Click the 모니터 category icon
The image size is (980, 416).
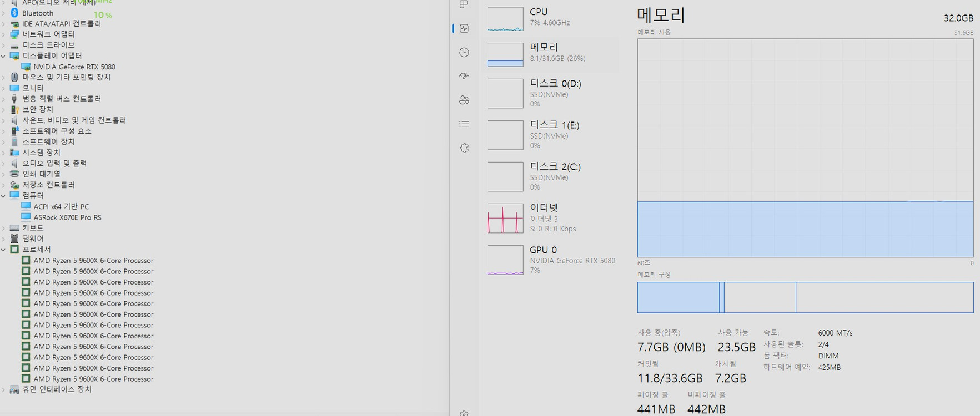(x=14, y=88)
